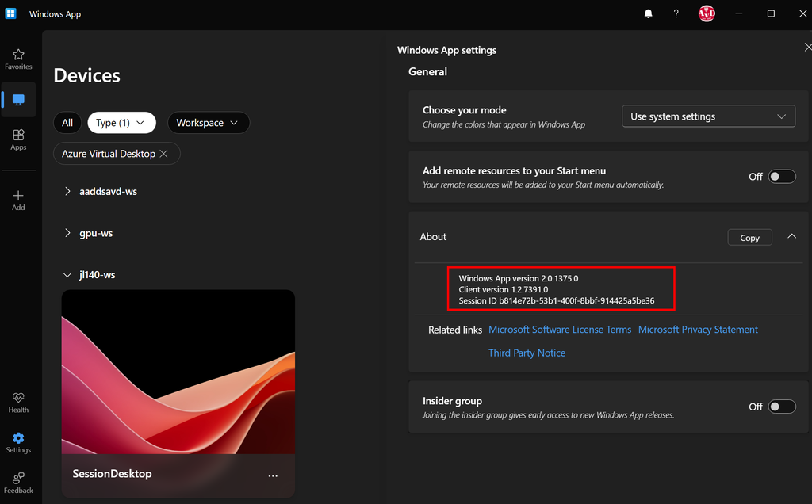Open the Health heart icon in sidebar
Viewport: 812px width, 504px height.
tap(18, 403)
